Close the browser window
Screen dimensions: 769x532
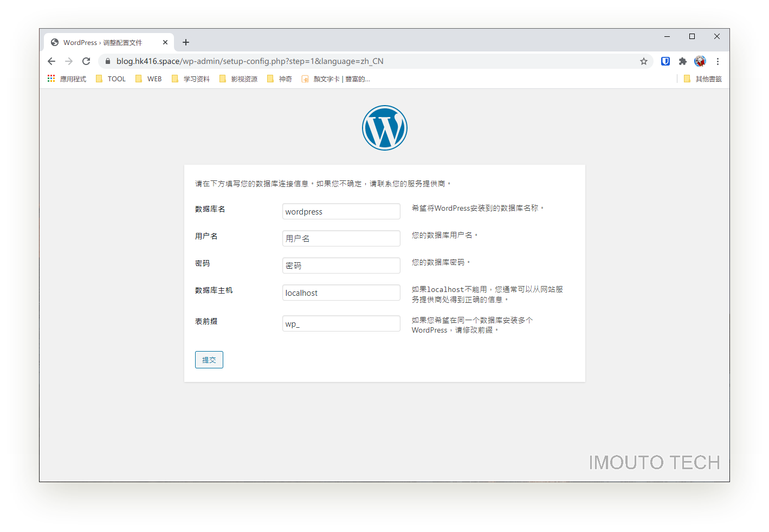tap(717, 36)
